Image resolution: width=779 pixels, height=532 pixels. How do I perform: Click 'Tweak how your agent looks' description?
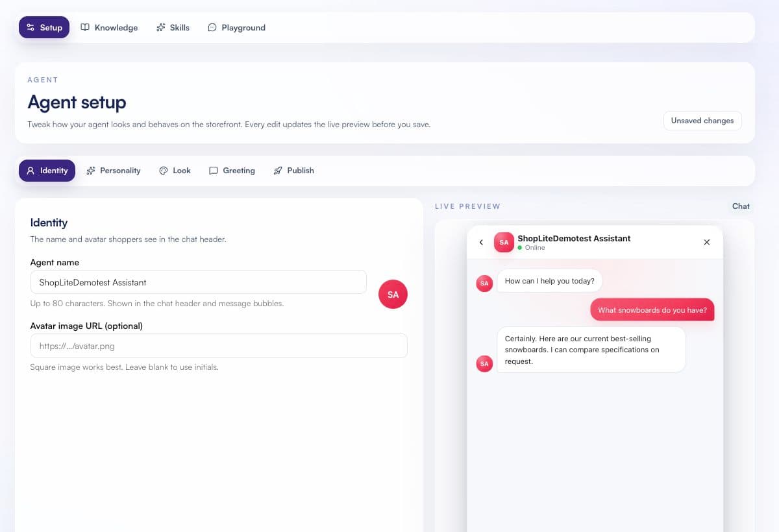point(229,125)
